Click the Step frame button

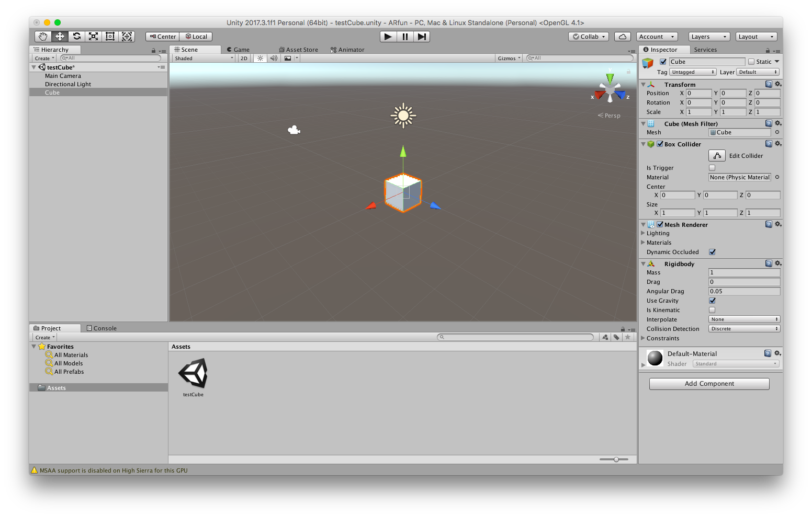click(422, 37)
